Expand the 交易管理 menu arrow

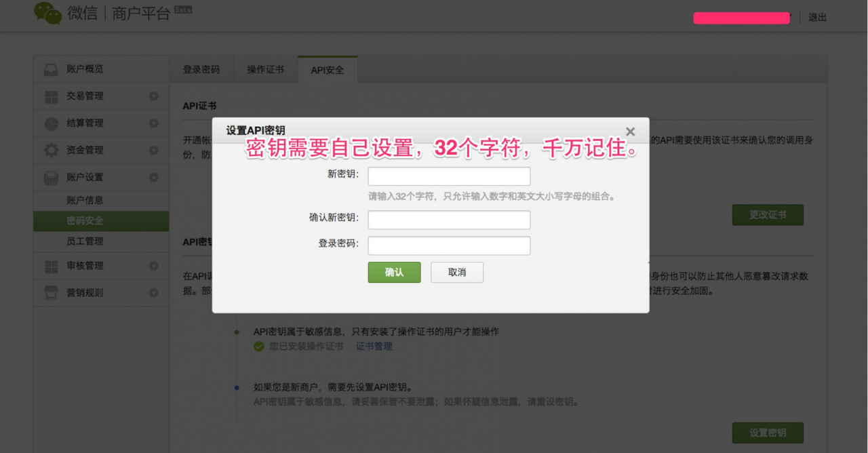pos(154,96)
